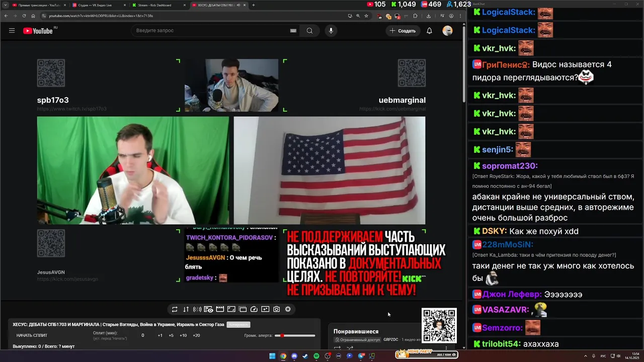Add +1 minute to split

coord(160,335)
